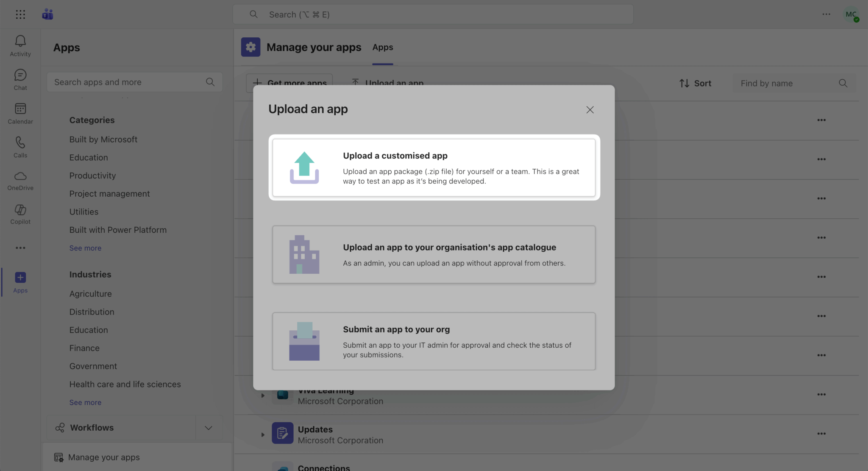Screen dimensions: 868x471
Task: Expand the Viva Learning row arrow
Action: (263, 396)
